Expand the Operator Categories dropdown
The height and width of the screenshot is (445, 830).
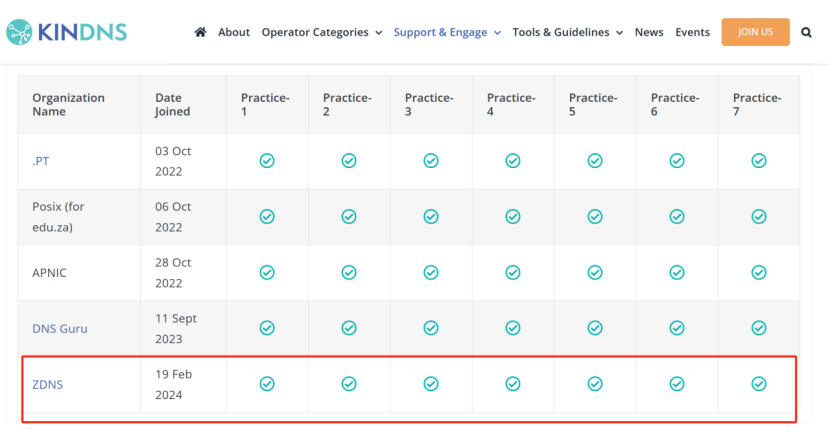coord(321,32)
